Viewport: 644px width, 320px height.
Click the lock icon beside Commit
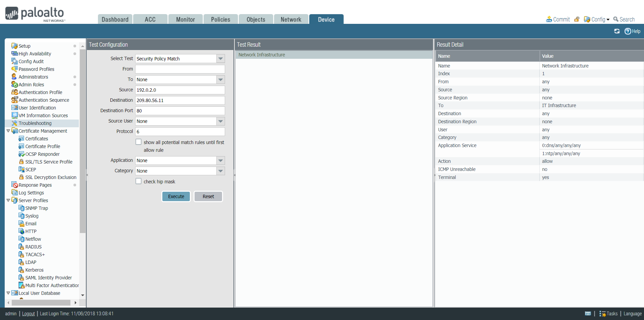point(577,19)
